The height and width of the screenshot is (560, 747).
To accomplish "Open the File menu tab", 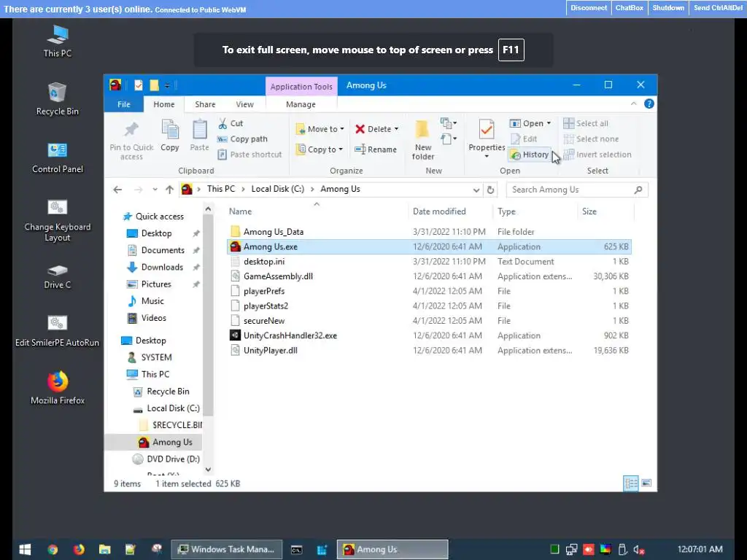I will pos(124,104).
